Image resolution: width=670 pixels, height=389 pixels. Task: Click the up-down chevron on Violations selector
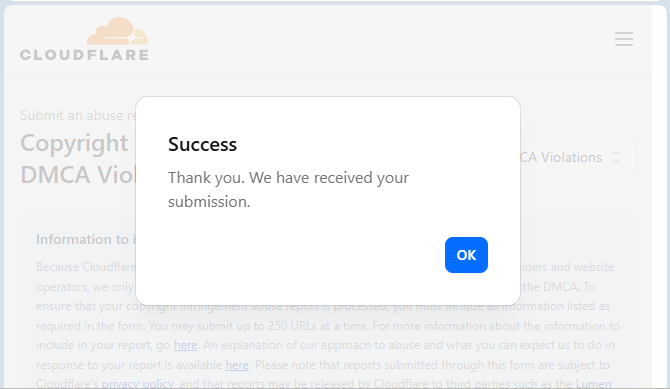616,157
